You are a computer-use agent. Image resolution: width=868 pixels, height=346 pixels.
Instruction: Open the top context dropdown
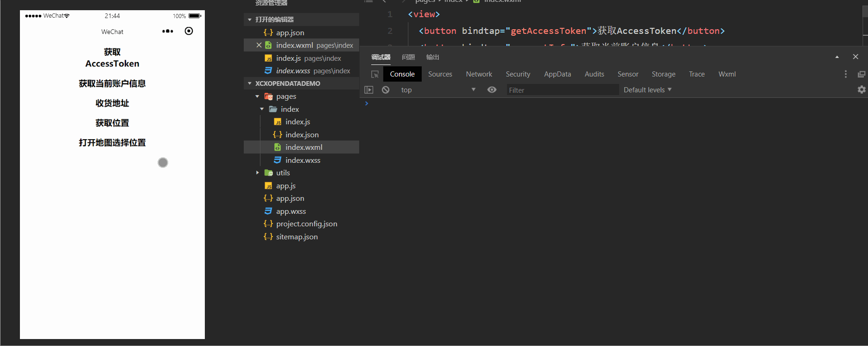(438, 90)
